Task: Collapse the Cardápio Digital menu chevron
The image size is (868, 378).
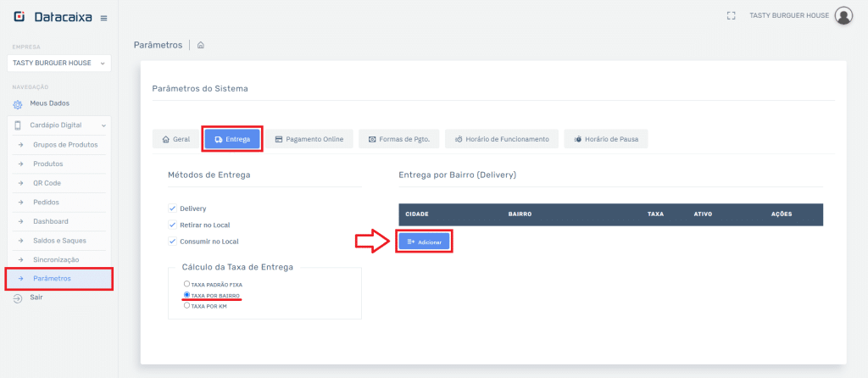Action: tap(103, 125)
